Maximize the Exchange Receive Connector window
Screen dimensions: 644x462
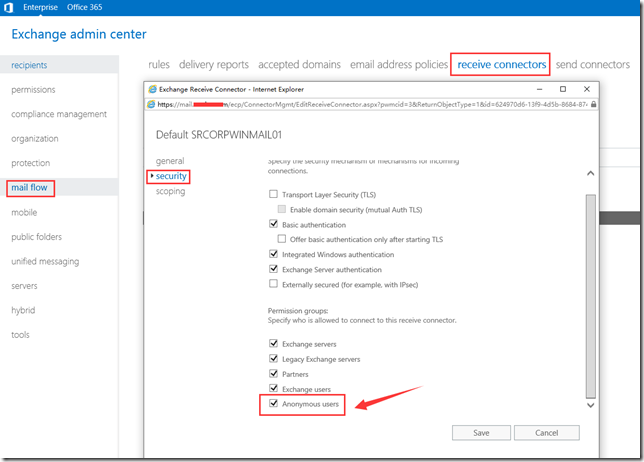(563, 89)
